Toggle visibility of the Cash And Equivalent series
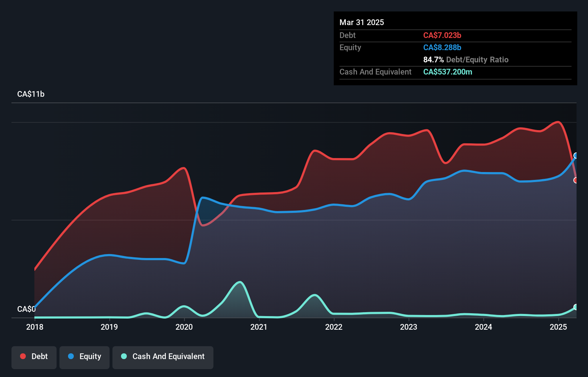 click(163, 357)
